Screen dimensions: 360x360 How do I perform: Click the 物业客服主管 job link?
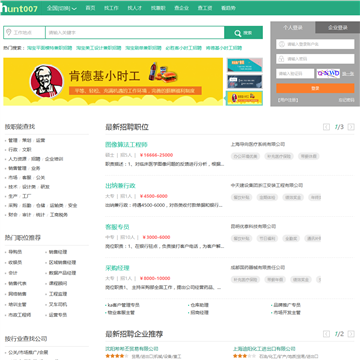pos(121,313)
